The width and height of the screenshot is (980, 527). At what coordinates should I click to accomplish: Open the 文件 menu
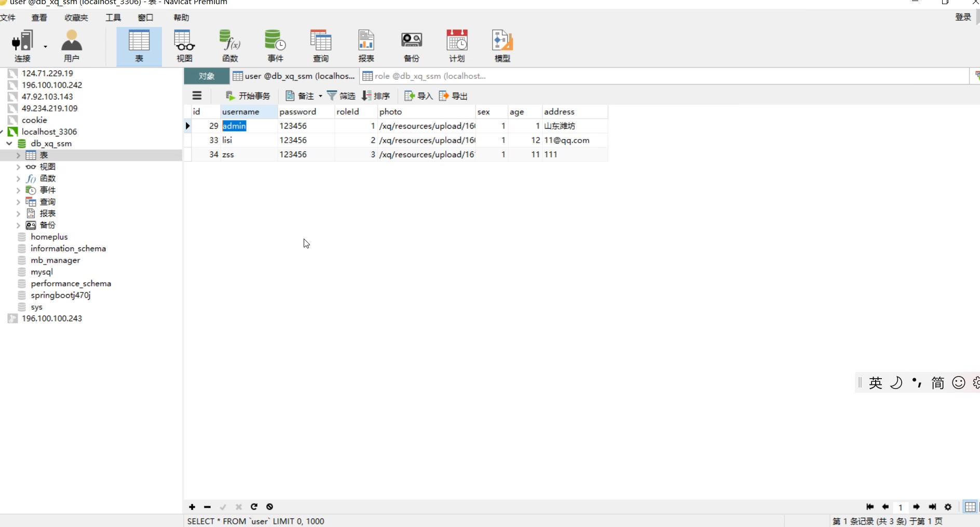pos(8,18)
